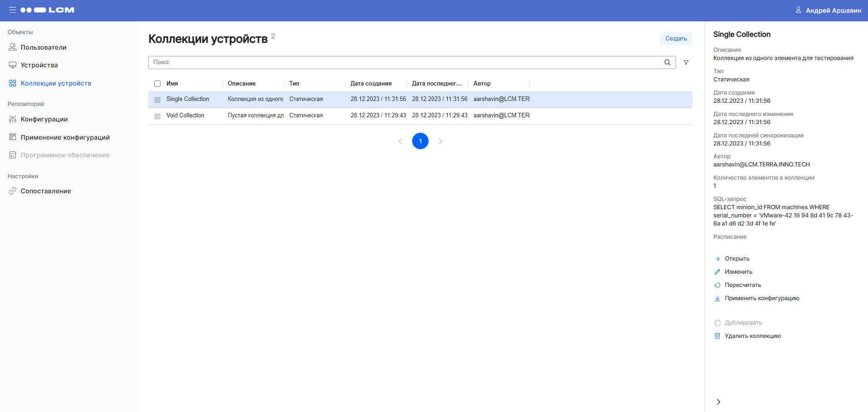
Task: Go to the next page with the right chevron
Action: coord(440,141)
